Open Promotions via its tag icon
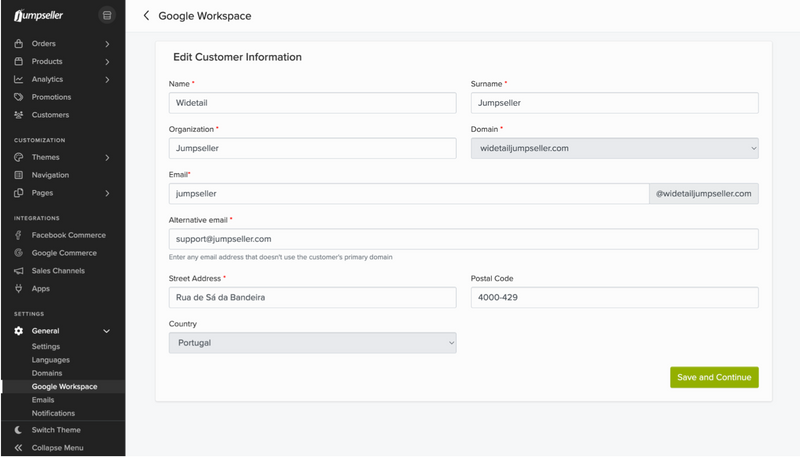Viewport: 800px width, 457px height. pos(19,97)
